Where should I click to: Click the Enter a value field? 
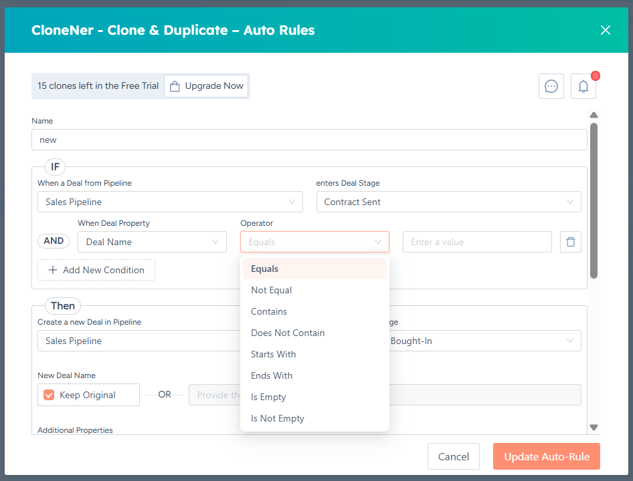(x=477, y=242)
